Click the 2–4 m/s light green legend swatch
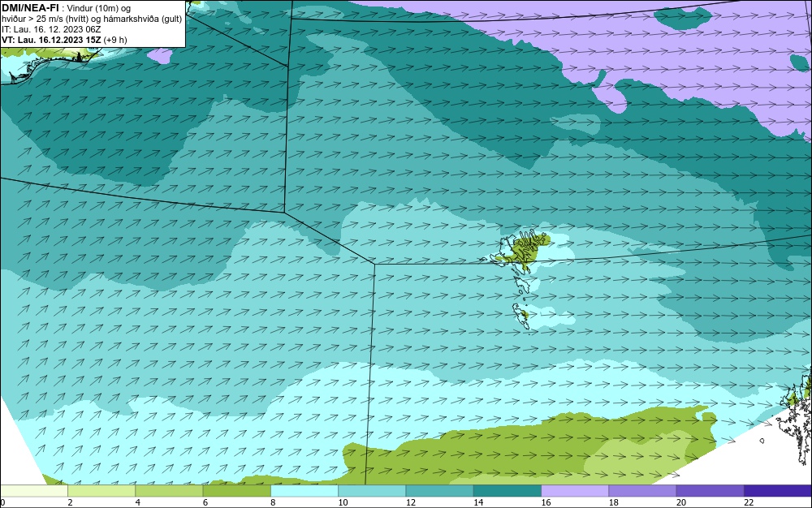812x508 pixels. click(x=101, y=490)
